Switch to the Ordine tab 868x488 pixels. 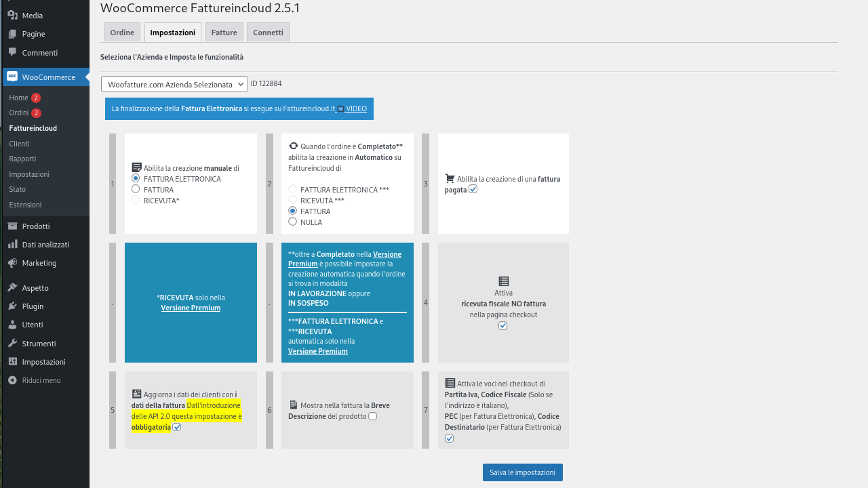(123, 32)
